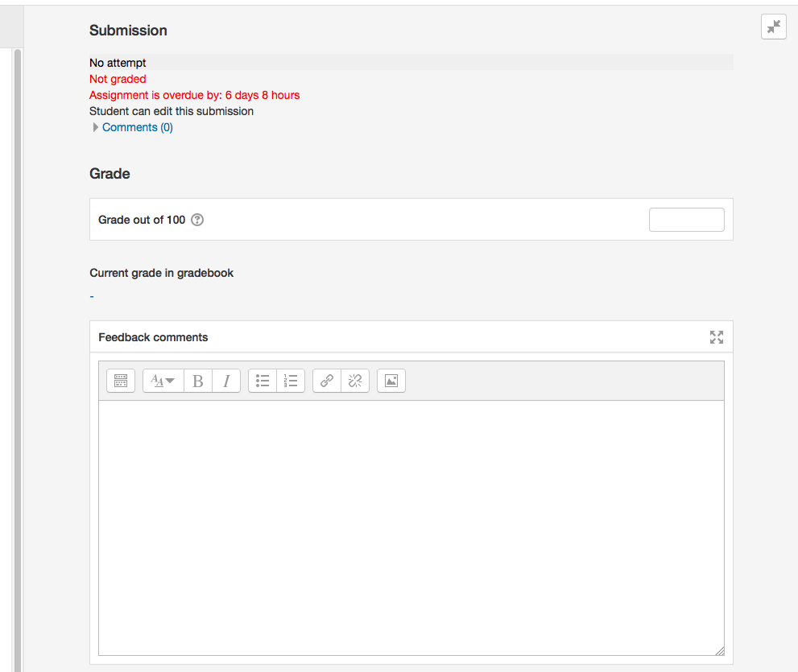Image resolution: width=798 pixels, height=672 pixels.
Task: Insert an ordered numbered list
Action: pyautogui.click(x=291, y=381)
